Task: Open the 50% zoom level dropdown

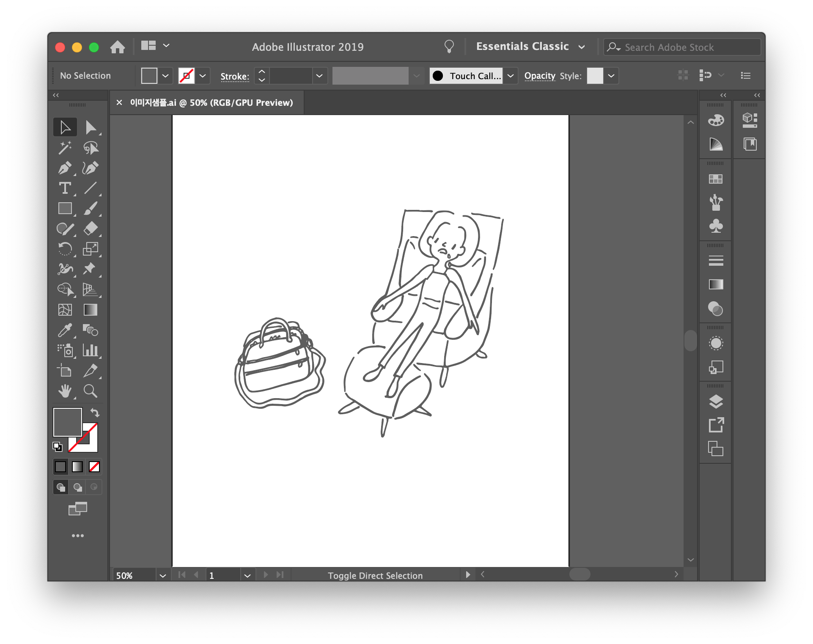Action: [x=162, y=575]
